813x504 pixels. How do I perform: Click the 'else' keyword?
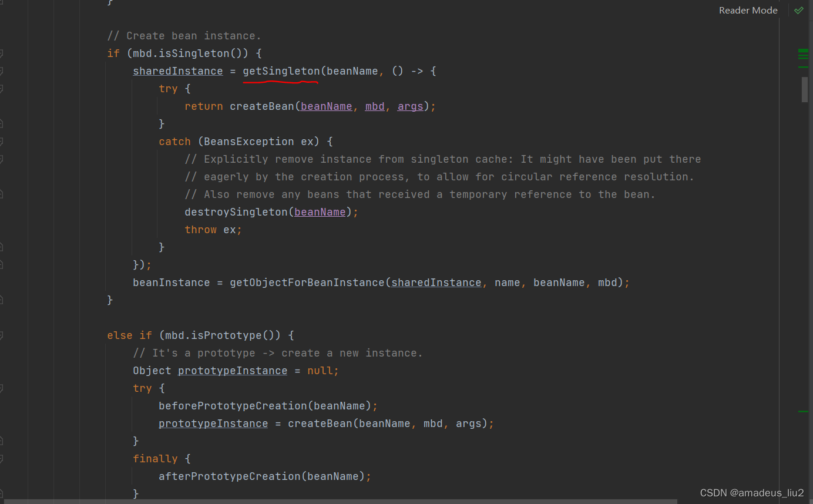(x=120, y=335)
